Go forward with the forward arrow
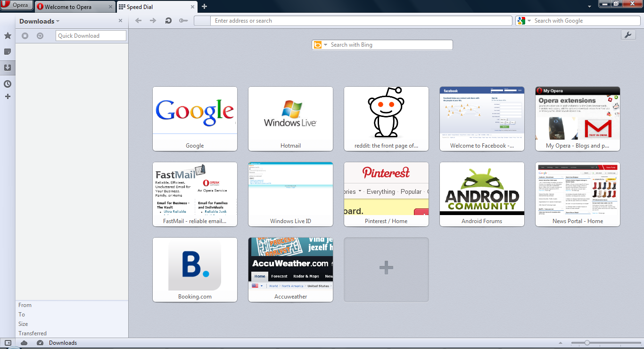 pyautogui.click(x=153, y=21)
